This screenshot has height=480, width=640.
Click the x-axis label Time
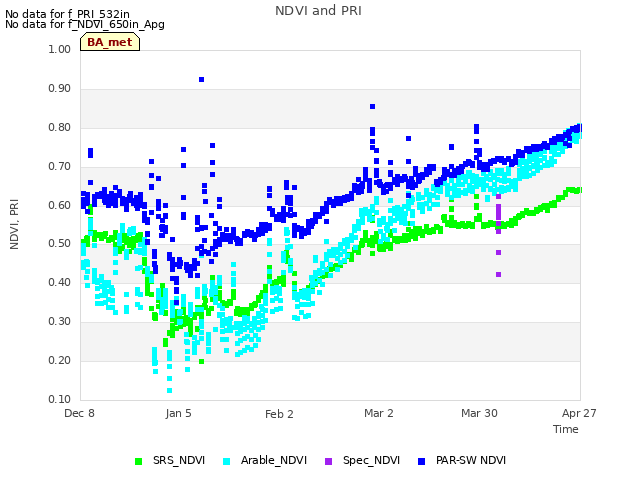(566, 429)
